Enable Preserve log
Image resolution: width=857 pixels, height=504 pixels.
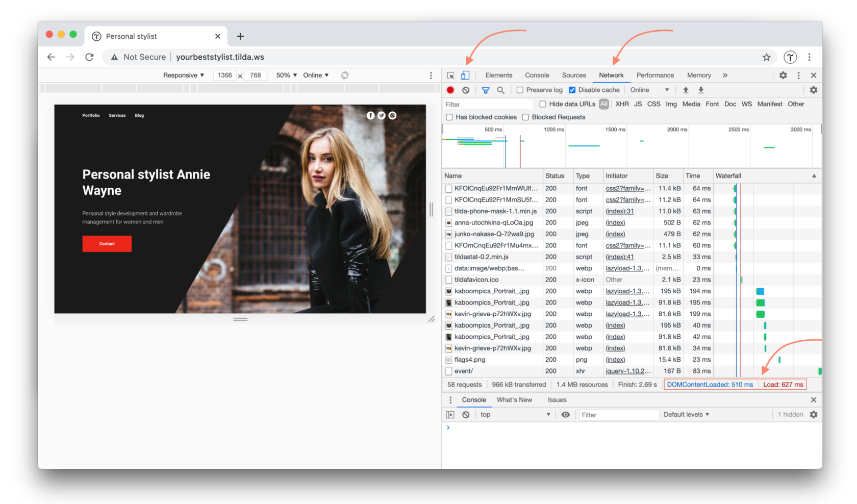520,90
